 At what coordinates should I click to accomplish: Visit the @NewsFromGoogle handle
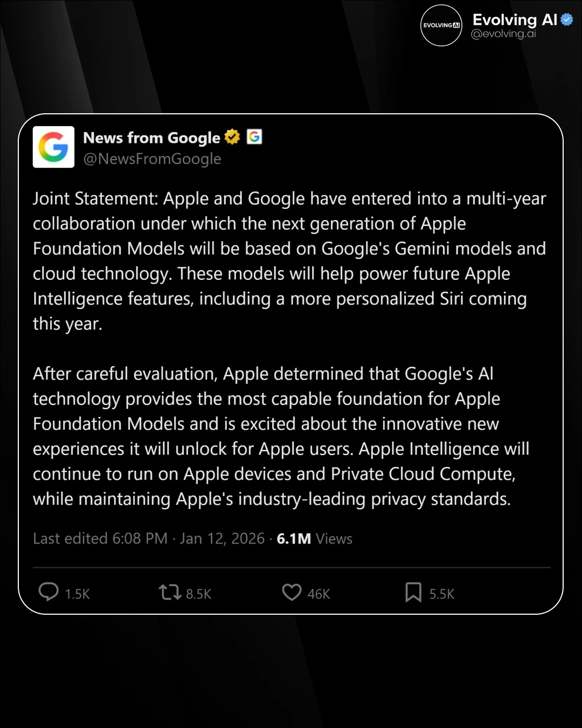(152, 159)
